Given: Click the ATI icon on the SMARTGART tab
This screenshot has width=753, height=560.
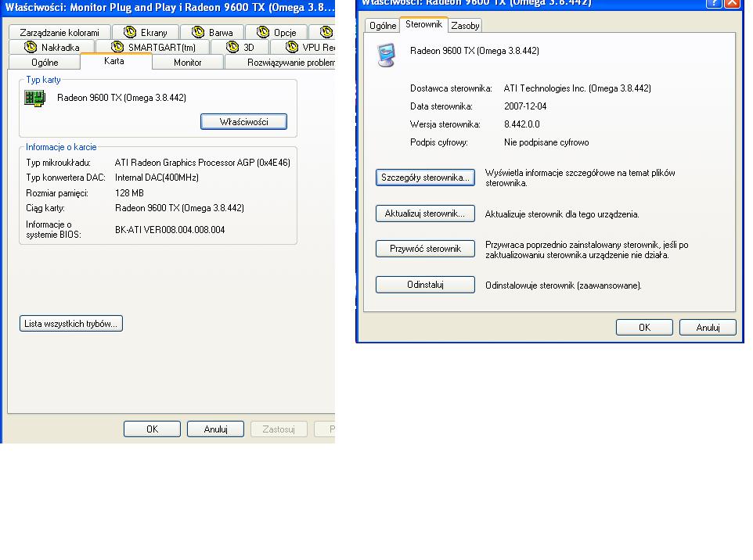Looking at the screenshot, I should (x=117, y=47).
